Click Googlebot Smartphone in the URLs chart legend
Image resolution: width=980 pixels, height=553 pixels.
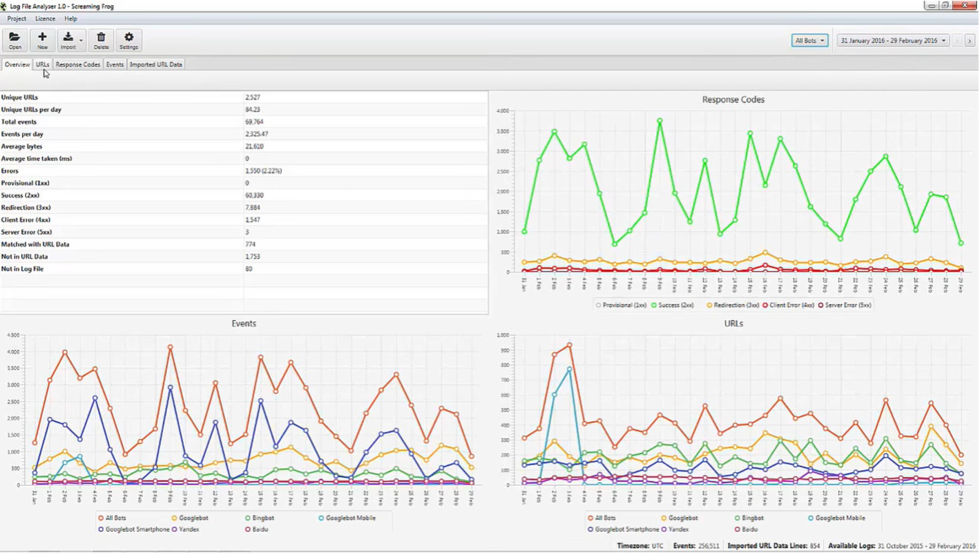tap(624, 529)
